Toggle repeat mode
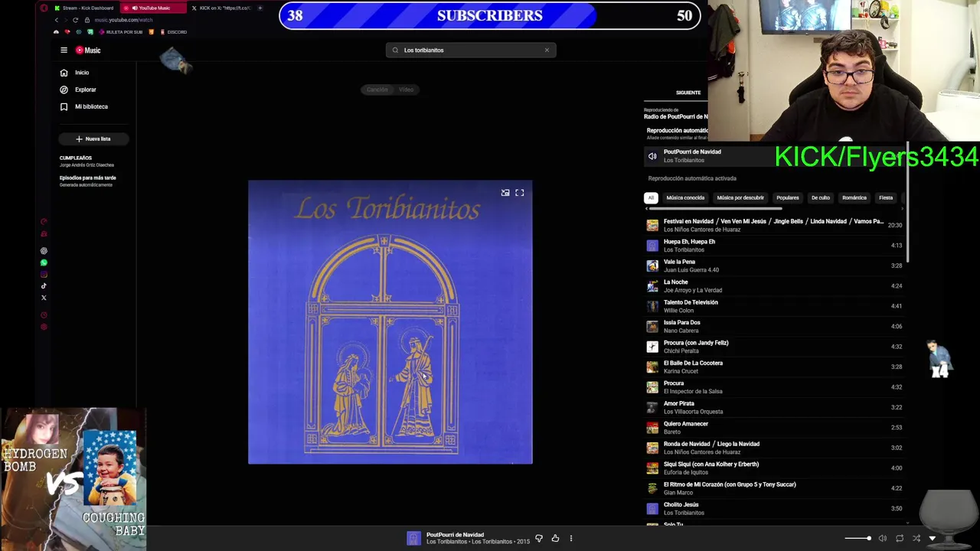Screen dimensions: 980x551 point(900,539)
